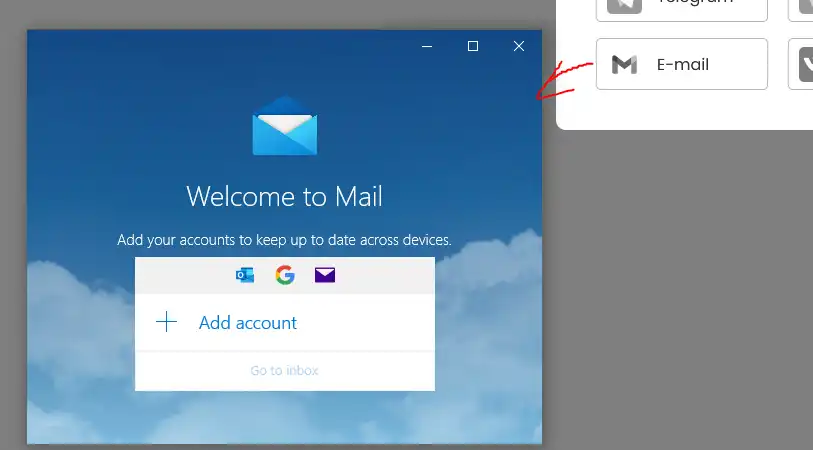Click the Welcome to Mail heading
The image size is (813, 450).
click(x=285, y=196)
